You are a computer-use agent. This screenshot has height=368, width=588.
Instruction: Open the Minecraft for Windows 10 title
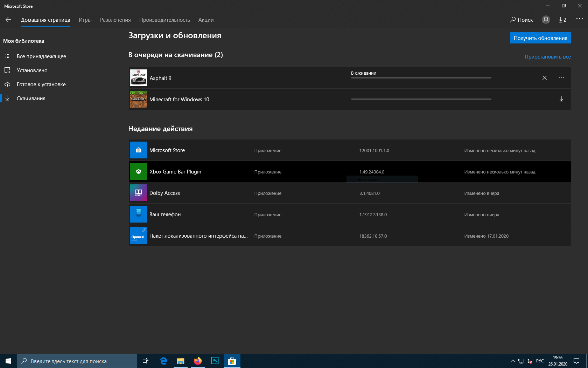pyautogui.click(x=179, y=100)
